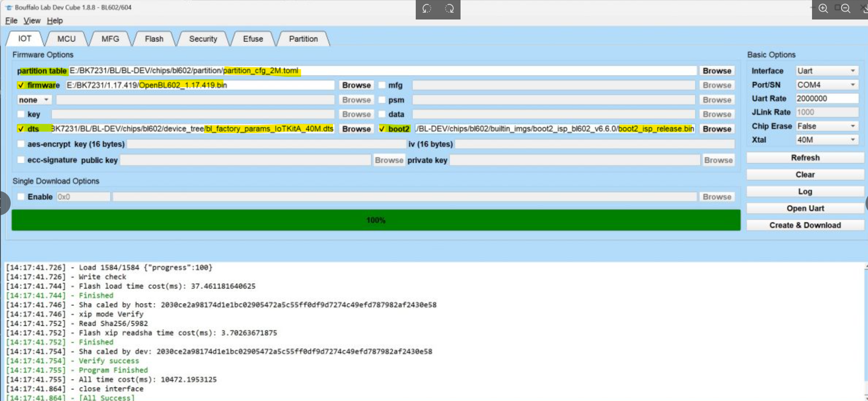This screenshot has height=401, width=868.
Task: Click the Log button
Action: pyautogui.click(x=805, y=191)
